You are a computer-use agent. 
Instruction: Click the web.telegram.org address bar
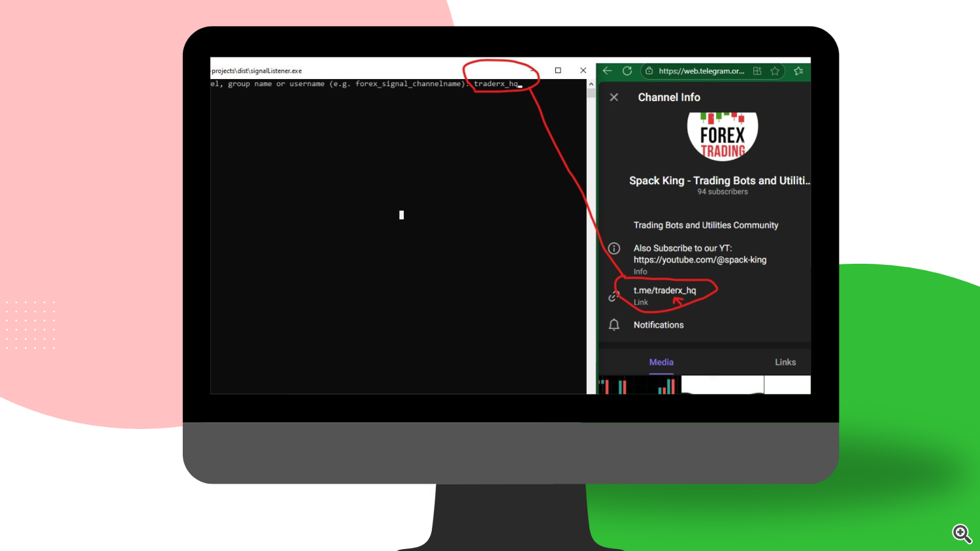pyautogui.click(x=701, y=71)
